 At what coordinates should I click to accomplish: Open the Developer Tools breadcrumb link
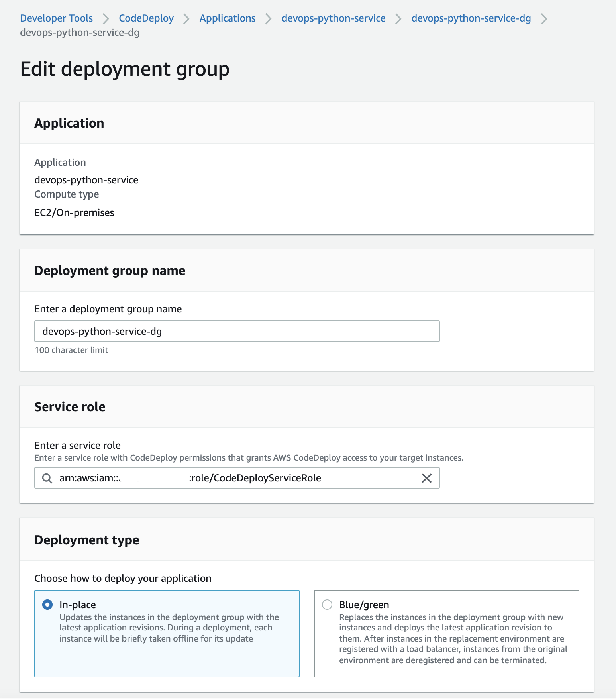[x=56, y=18]
